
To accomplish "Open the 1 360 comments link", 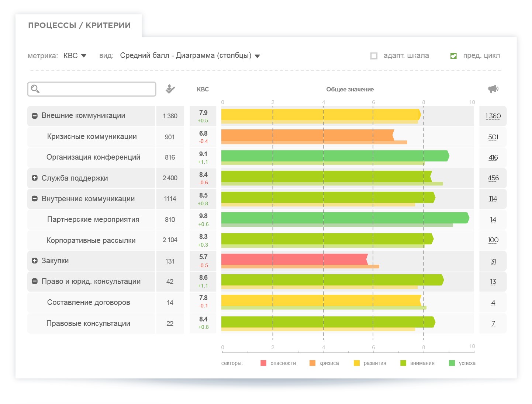I will (493, 116).
